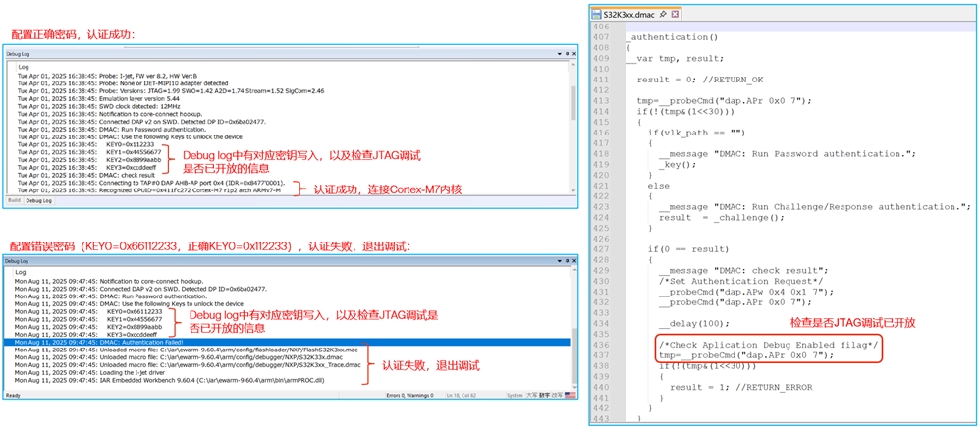
Task: Click the Ready status text
Action: pyautogui.click(x=14, y=395)
